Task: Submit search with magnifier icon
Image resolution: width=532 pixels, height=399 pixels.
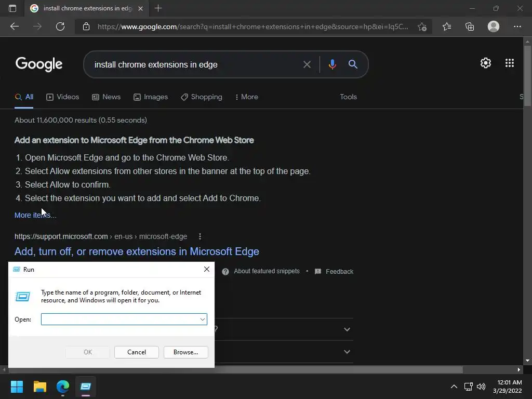Action: pyautogui.click(x=353, y=64)
